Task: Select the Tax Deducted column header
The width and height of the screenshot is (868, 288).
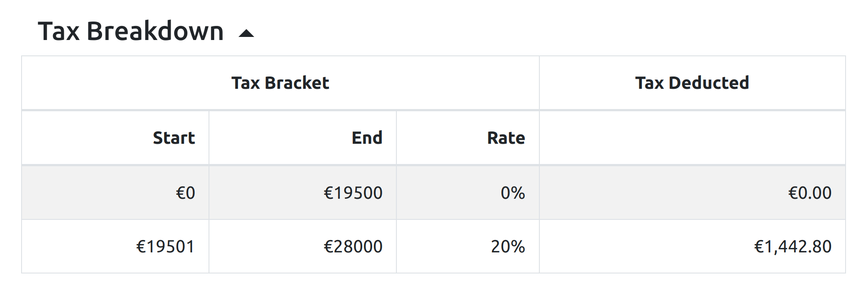Action: pyautogui.click(x=692, y=83)
